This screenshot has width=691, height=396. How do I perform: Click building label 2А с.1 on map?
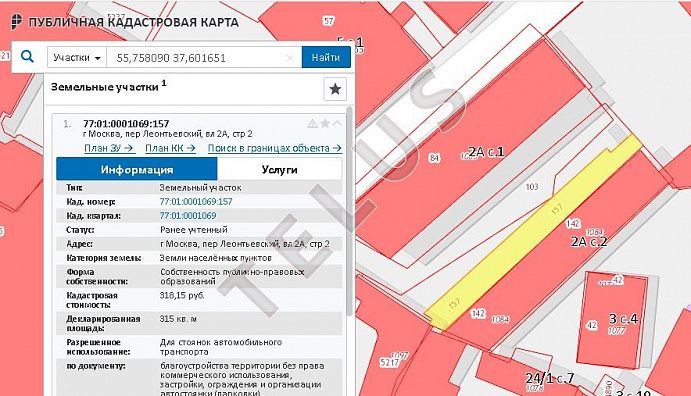(486, 152)
